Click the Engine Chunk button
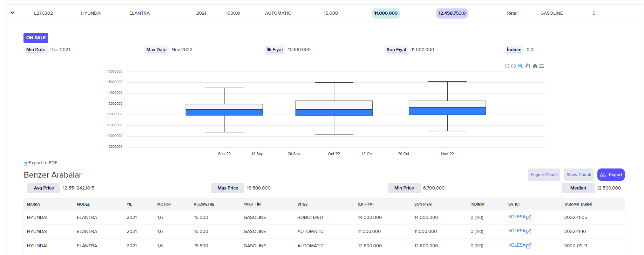The height and width of the screenshot is (255, 644). coord(544,174)
